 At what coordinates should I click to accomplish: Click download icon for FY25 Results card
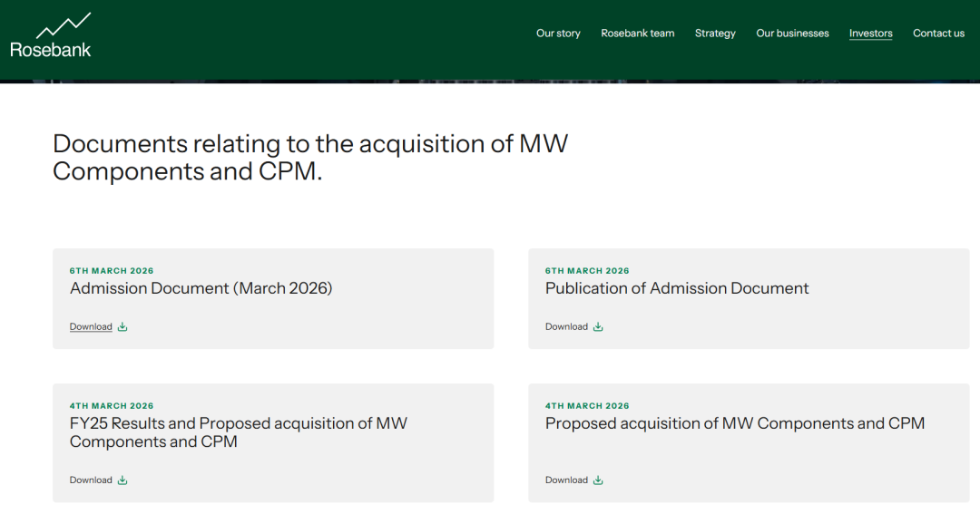pos(122,480)
